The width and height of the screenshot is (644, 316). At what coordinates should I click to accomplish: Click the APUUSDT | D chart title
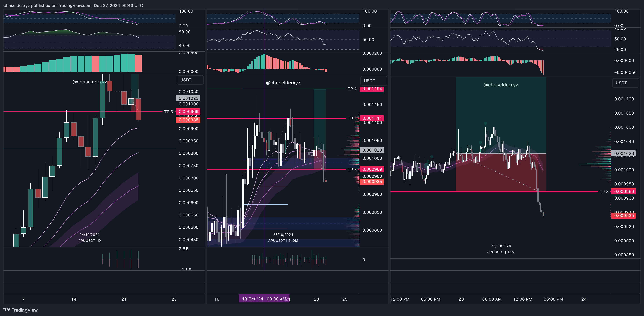[90, 241]
